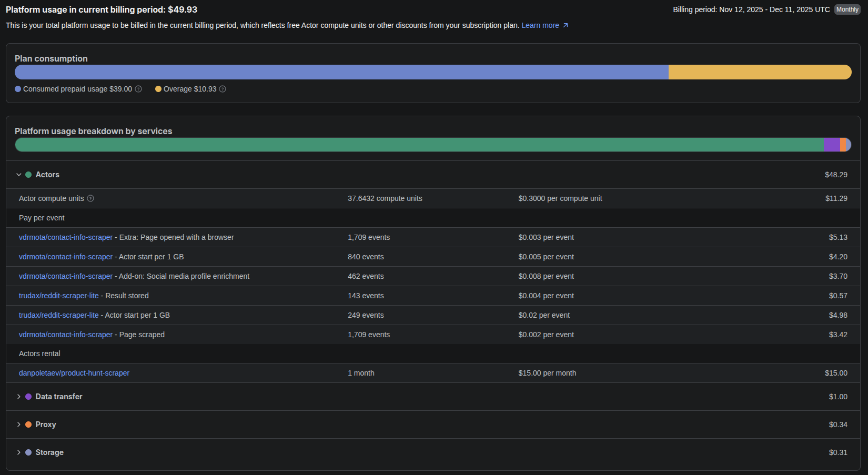Expand the Storage usage section
The width and height of the screenshot is (868, 475).
coord(19,452)
